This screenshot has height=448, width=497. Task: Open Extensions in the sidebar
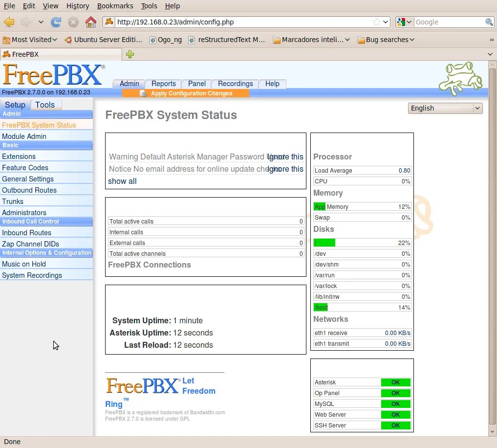[x=46, y=157]
